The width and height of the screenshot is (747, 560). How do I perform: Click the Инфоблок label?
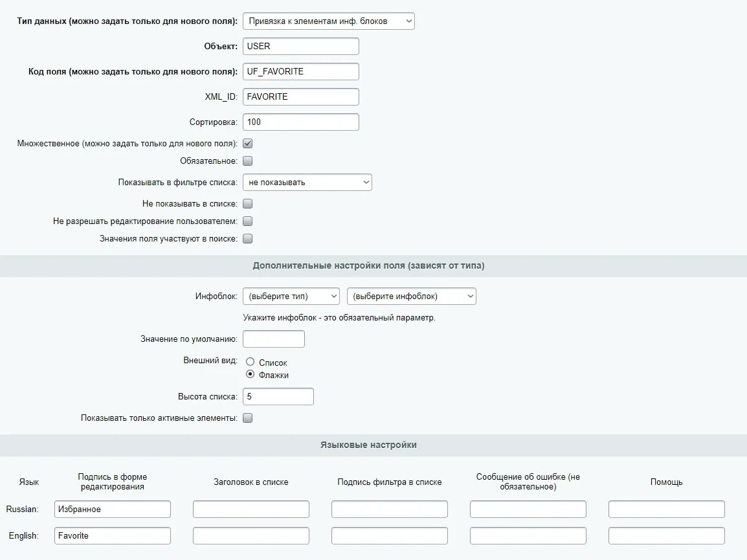coord(216,296)
